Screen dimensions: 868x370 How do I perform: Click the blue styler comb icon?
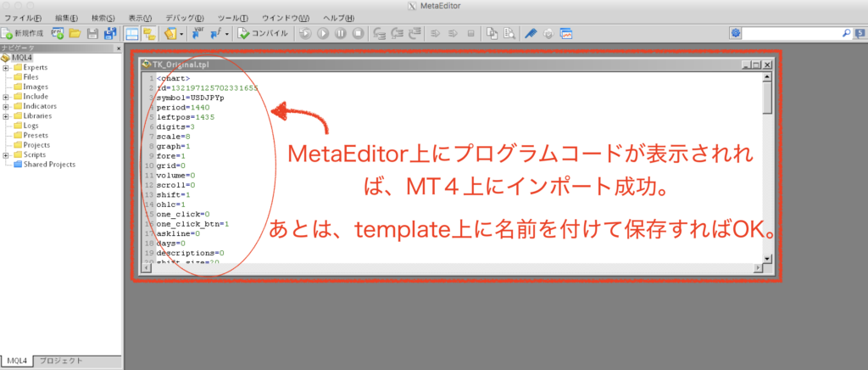[531, 33]
